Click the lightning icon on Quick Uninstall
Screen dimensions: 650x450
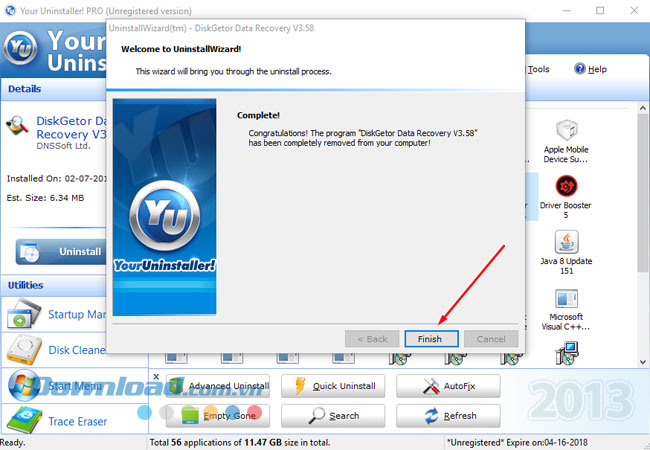[x=300, y=386]
